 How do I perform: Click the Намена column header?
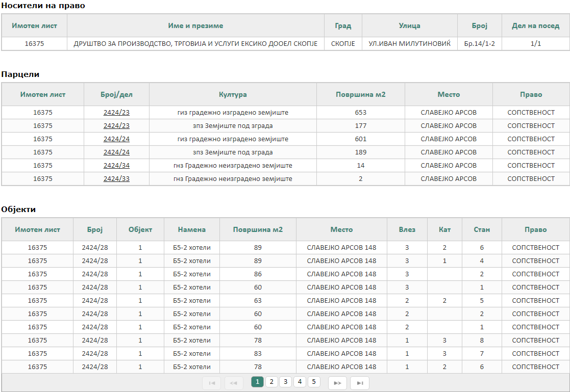pos(191,230)
